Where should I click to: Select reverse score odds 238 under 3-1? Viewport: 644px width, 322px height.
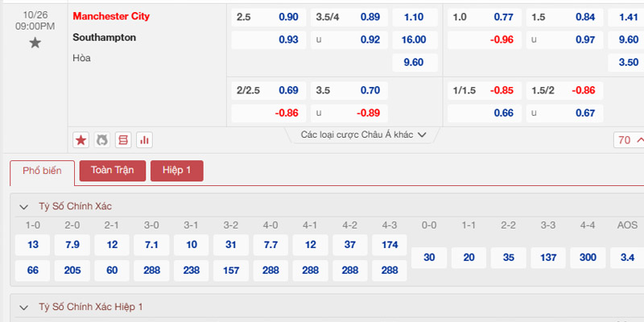(192, 270)
